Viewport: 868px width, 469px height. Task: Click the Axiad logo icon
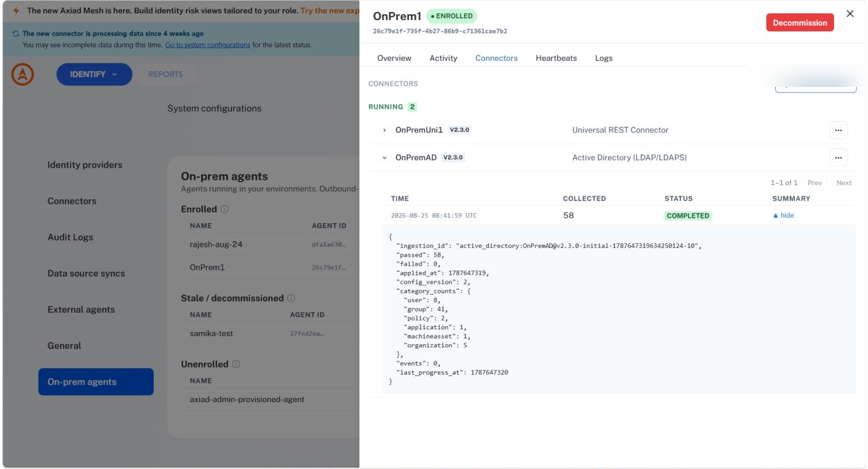tap(23, 74)
